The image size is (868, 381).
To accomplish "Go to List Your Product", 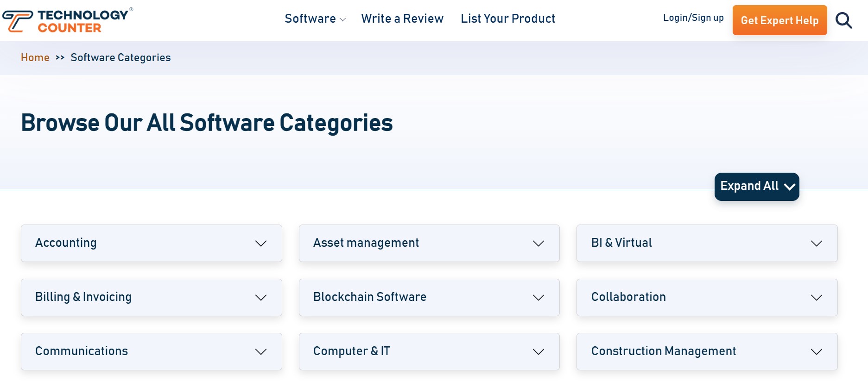I will pyautogui.click(x=507, y=19).
